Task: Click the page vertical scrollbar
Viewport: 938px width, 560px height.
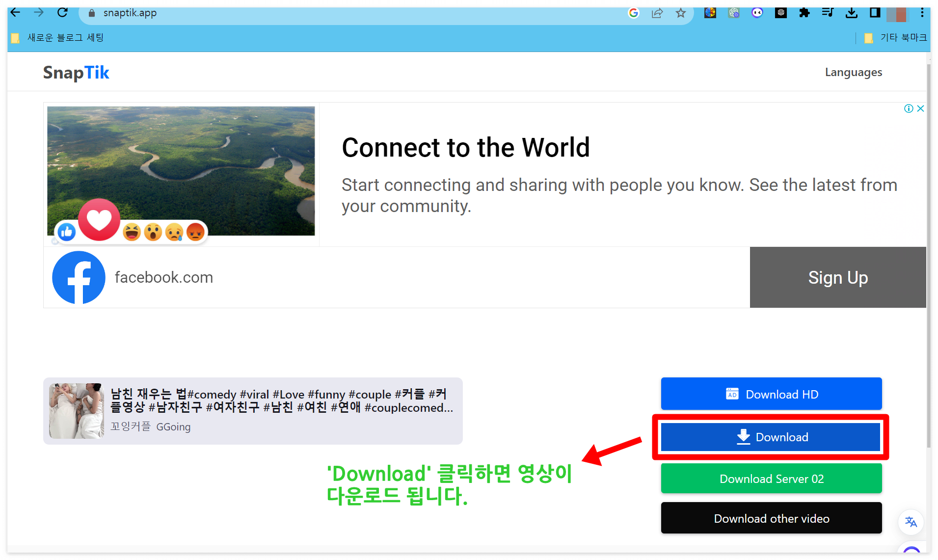Action: tap(929, 255)
